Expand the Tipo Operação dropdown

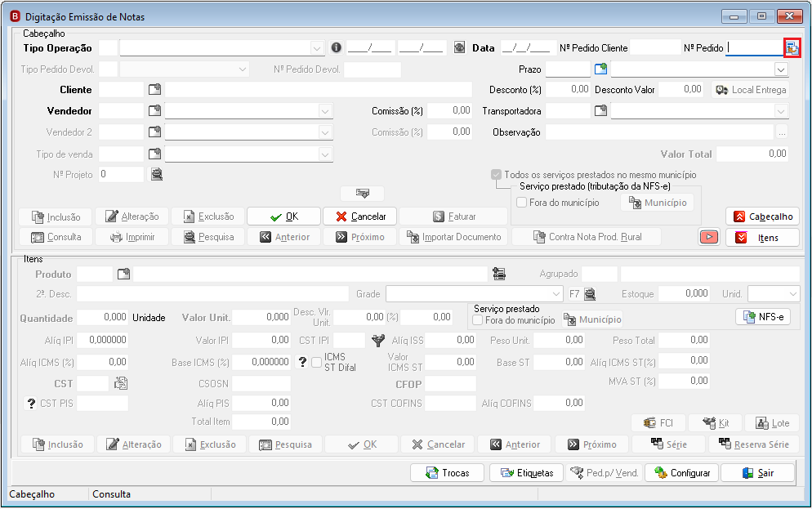317,48
